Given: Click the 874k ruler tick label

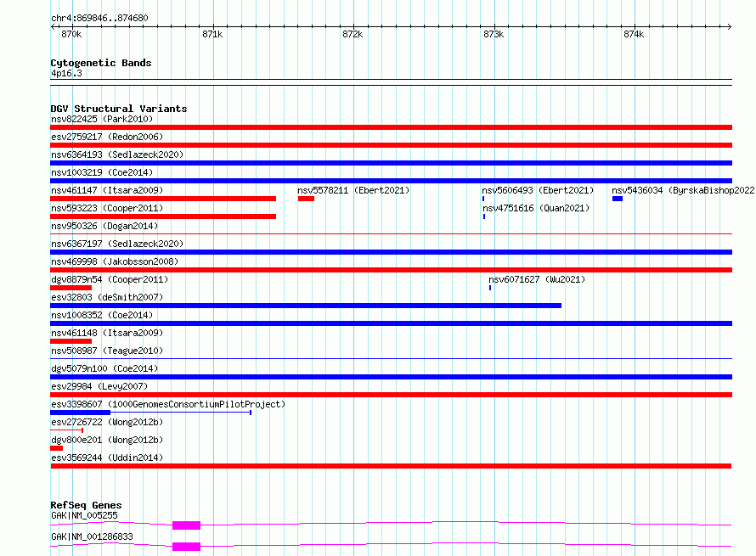Looking at the screenshot, I should coord(634,34).
